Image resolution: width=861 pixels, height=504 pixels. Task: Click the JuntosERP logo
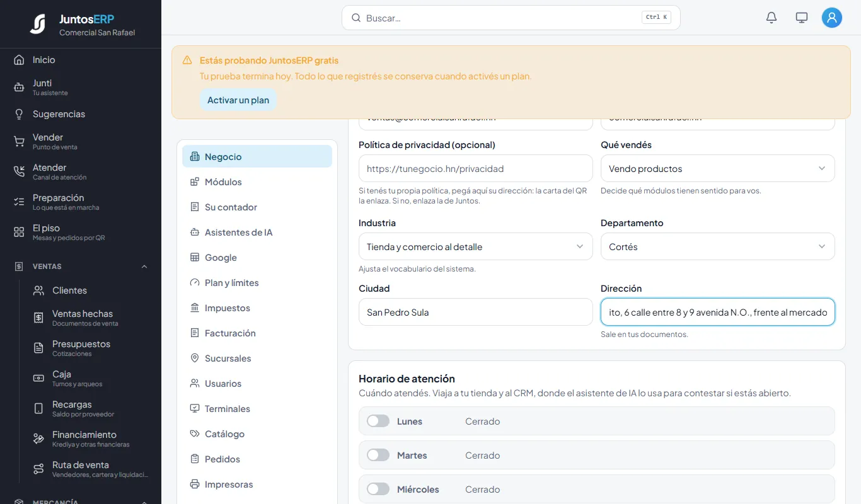tap(38, 24)
